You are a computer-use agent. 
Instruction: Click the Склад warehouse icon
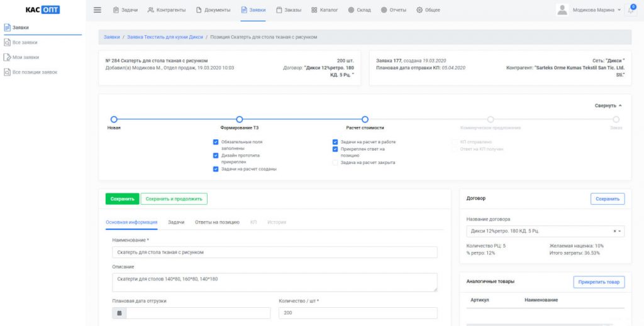[351, 10]
